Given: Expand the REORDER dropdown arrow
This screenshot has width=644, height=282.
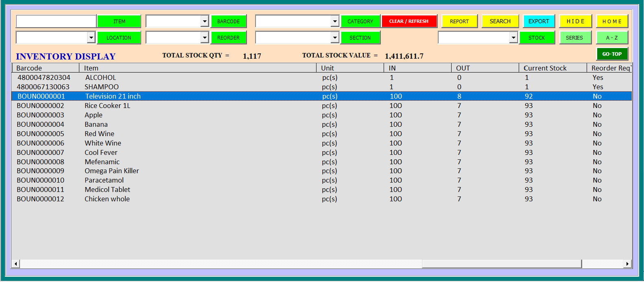Looking at the screenshot, I should pyautogui.click(x=205, y=37).
